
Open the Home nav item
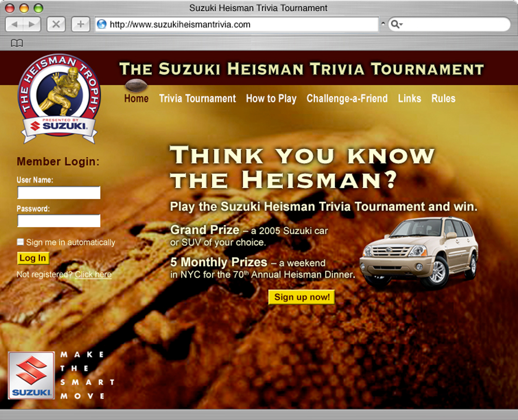click(x=136, y=98)
